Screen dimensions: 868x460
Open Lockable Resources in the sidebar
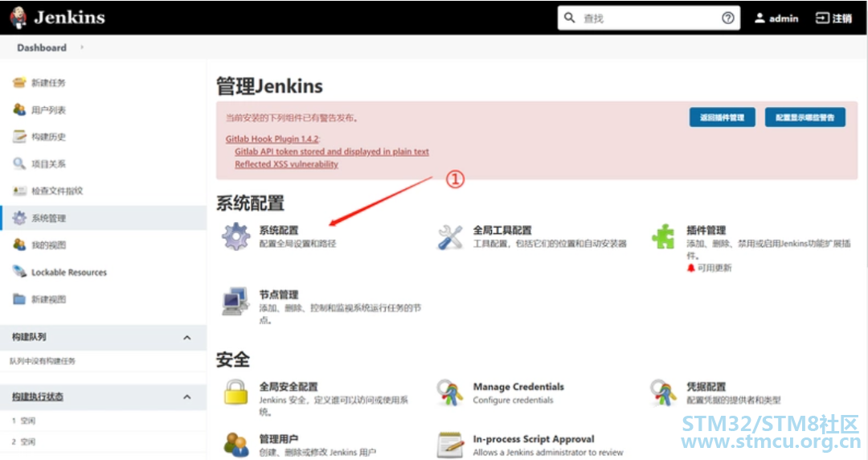68,272
